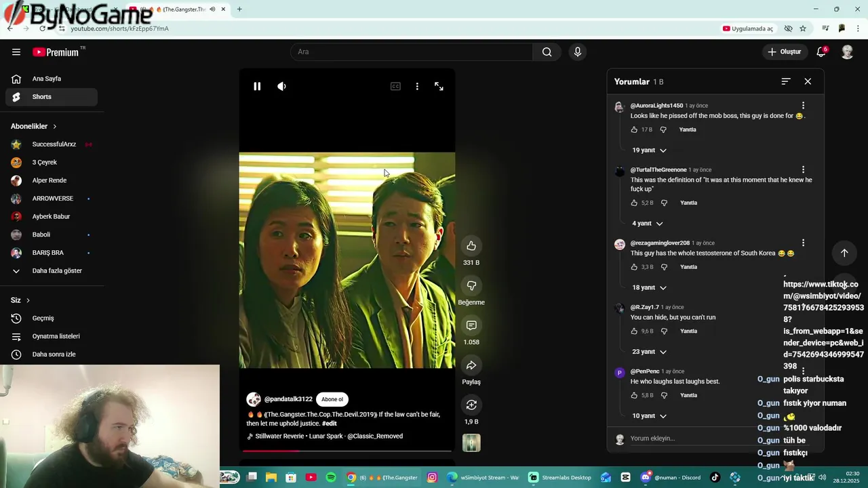Open the notifications bell

pos(821,52)
